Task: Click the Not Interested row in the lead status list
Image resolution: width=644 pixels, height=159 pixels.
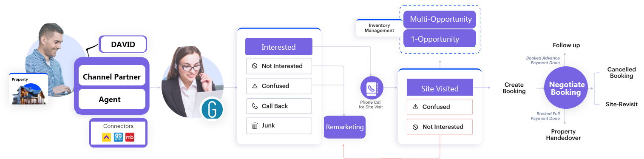Action: 279,66
